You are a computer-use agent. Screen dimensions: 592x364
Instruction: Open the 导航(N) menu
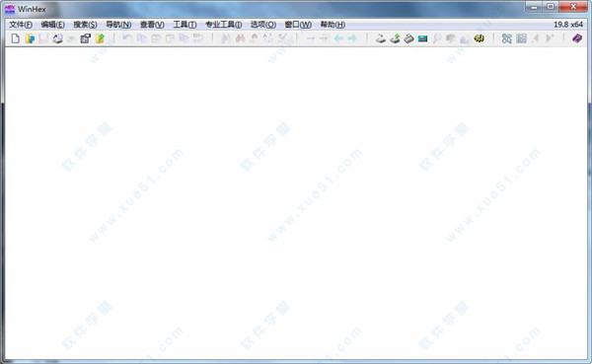coord(118,25)
